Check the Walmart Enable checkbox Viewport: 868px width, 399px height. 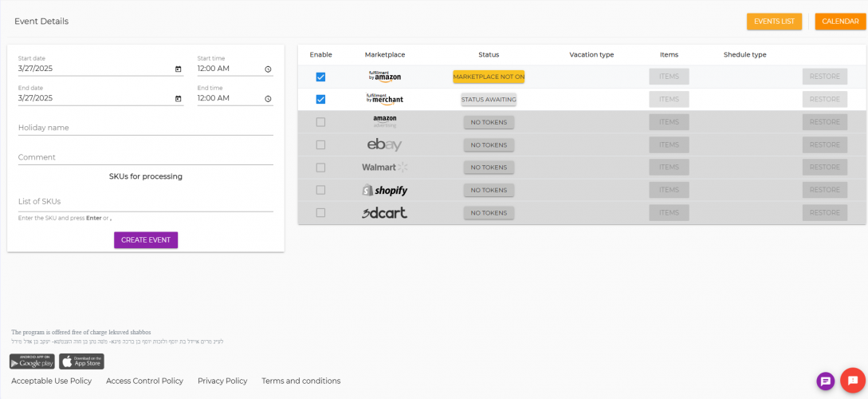tap(320, 168)
